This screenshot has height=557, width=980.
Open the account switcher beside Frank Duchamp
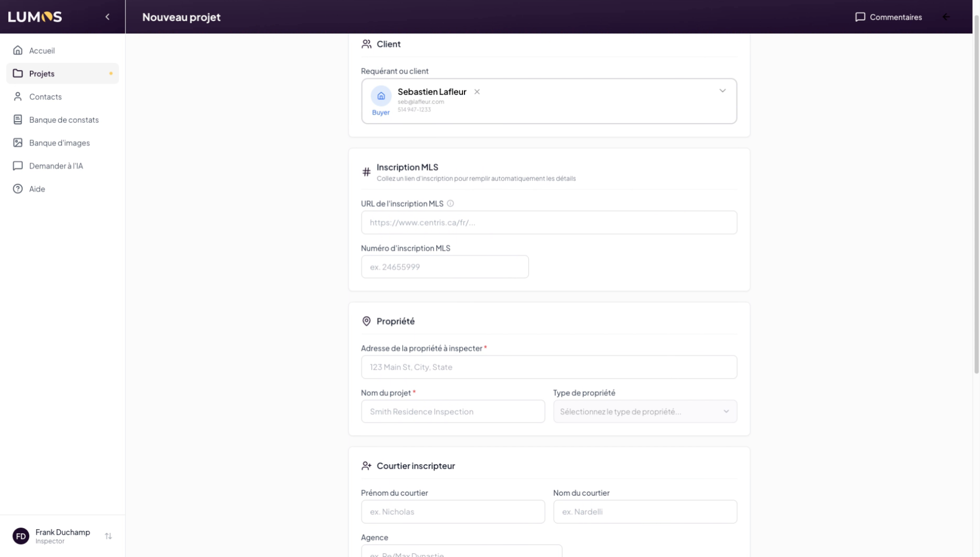[108, 536]
